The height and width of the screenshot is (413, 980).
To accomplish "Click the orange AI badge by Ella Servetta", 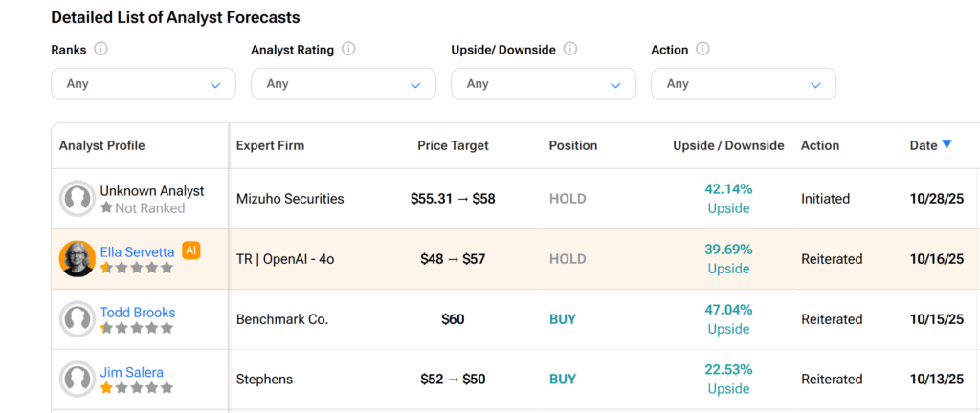I will [x=191, y=250].
